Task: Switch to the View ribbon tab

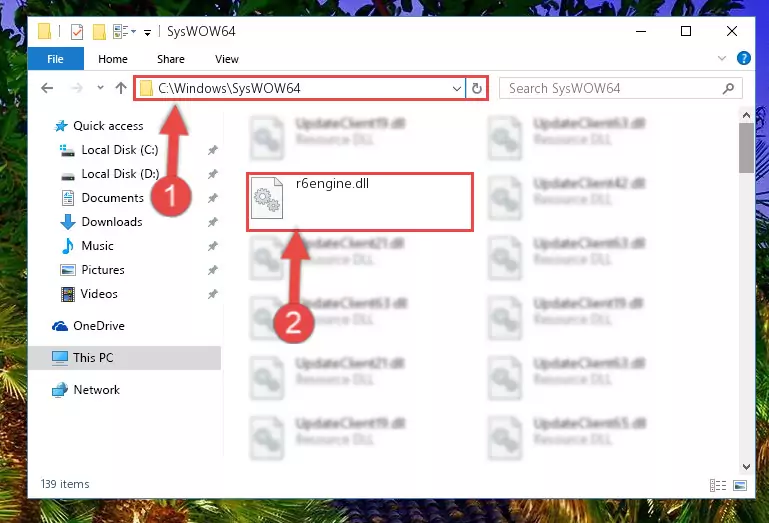Action: (x=227, y=59)
